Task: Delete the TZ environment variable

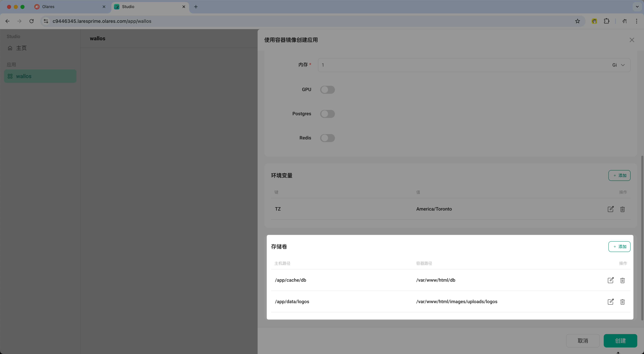Action: click(622, 209)
